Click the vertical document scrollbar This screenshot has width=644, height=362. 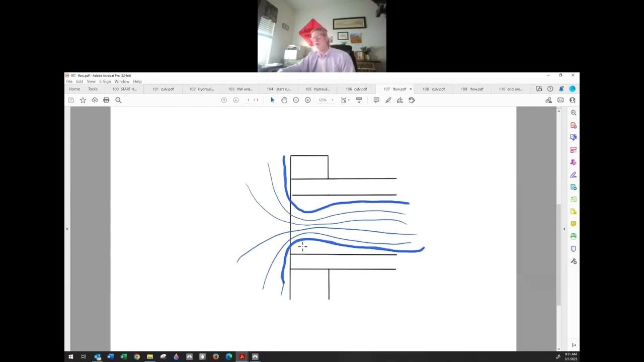[x=558, y=254]
